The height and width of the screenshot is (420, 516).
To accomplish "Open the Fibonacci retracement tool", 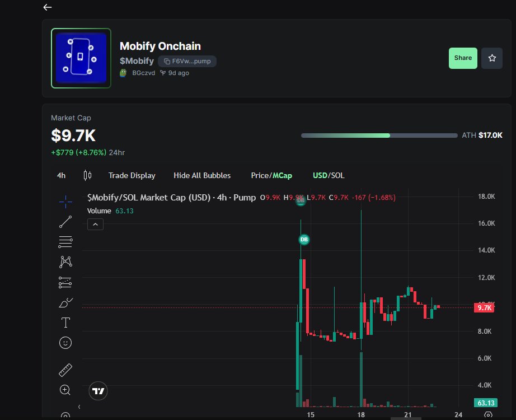I will point(65,242).
